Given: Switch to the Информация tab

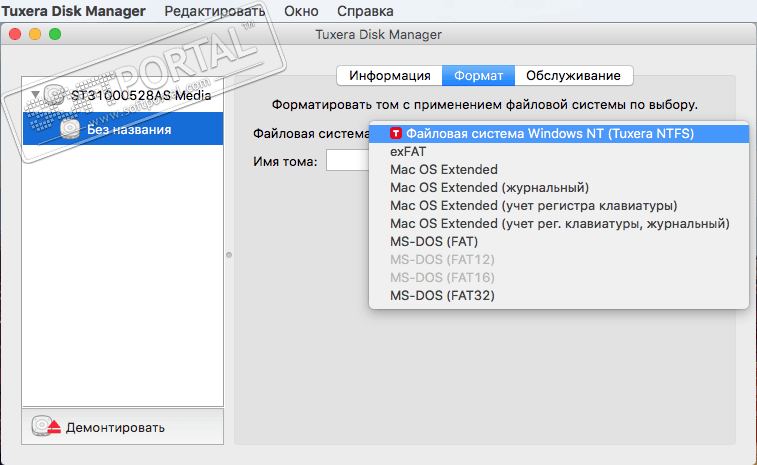Looking at the screenshot, I should point(390,76).
